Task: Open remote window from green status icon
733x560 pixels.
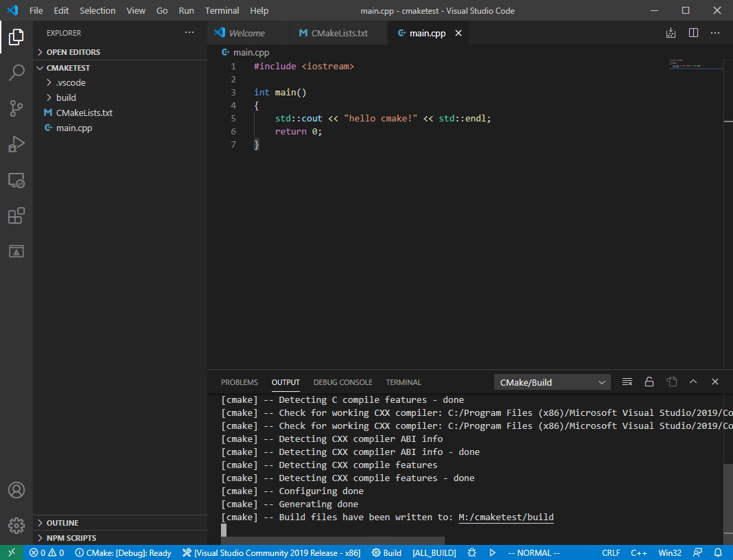Action: click(12, 552)
